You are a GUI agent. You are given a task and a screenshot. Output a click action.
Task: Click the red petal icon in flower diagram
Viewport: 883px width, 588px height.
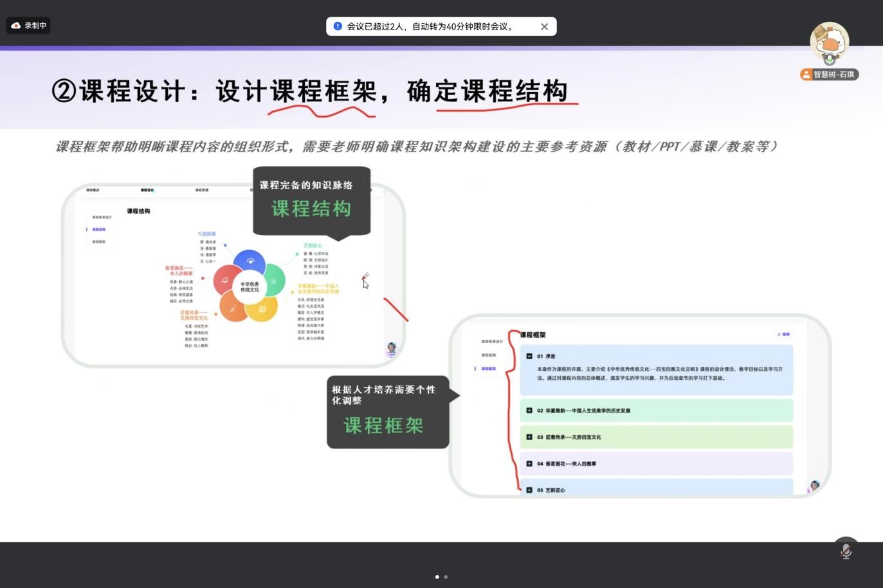coord(224,280)
